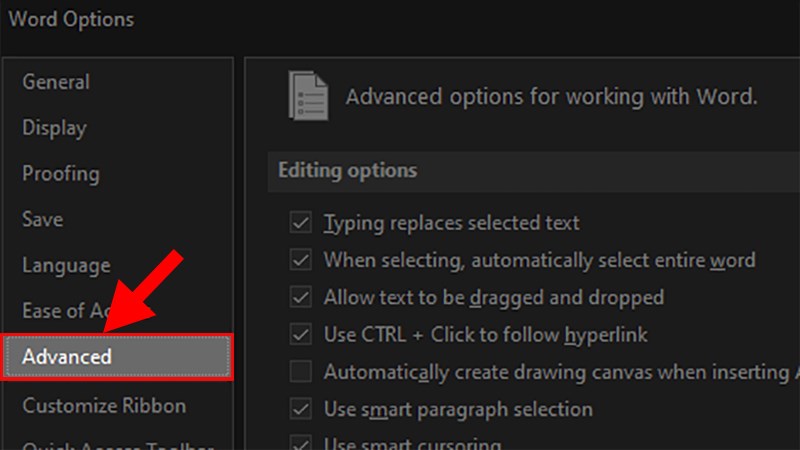Disable automatically select entire word checkbox

300,260
